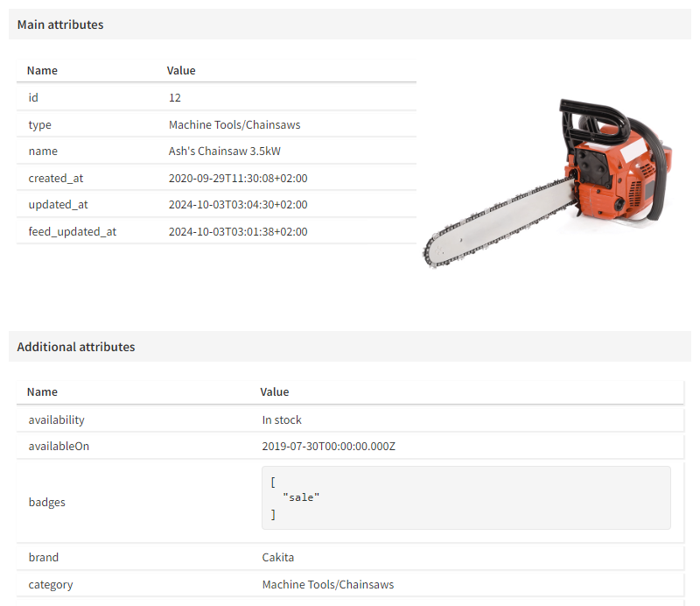Screen dimensions: 700x606
Task: Click the id attribute link
Action: click(33, 97)
